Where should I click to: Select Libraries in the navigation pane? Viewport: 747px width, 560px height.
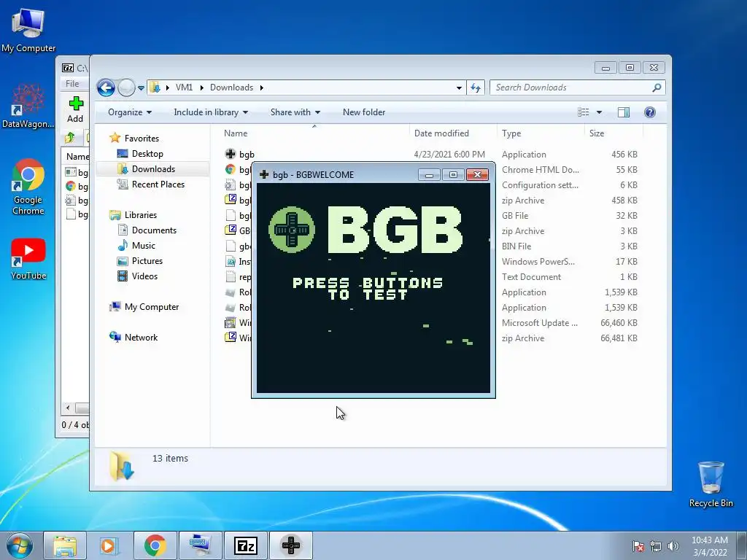(141, 215)
